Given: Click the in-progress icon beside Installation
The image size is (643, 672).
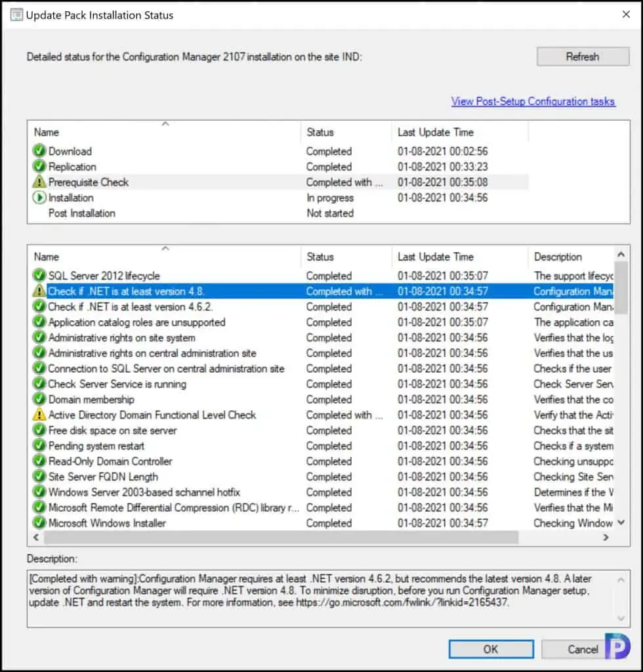Looking at the screenshot, I should pyautogui.click(x=39, y=197).
